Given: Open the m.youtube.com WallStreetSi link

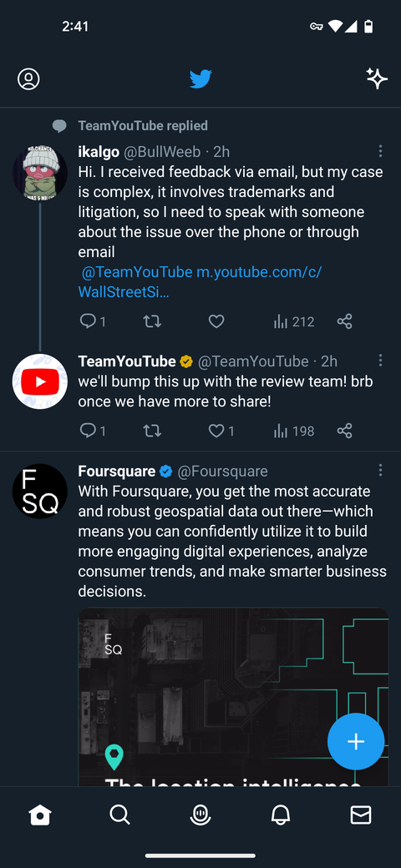Looking at the screenshot, I should click(x=200, y=282).
